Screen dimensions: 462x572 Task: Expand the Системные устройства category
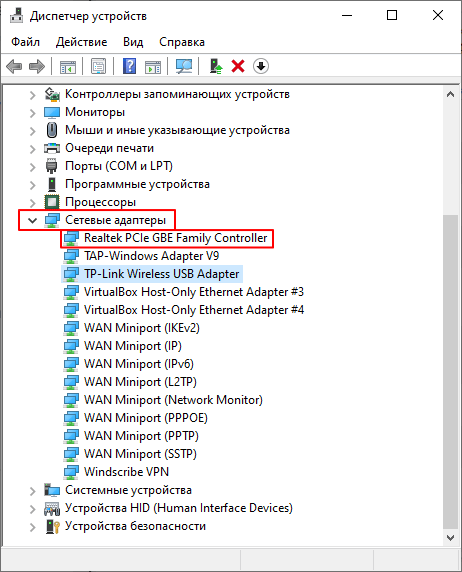pyautogui.click(x=32, y=491)
